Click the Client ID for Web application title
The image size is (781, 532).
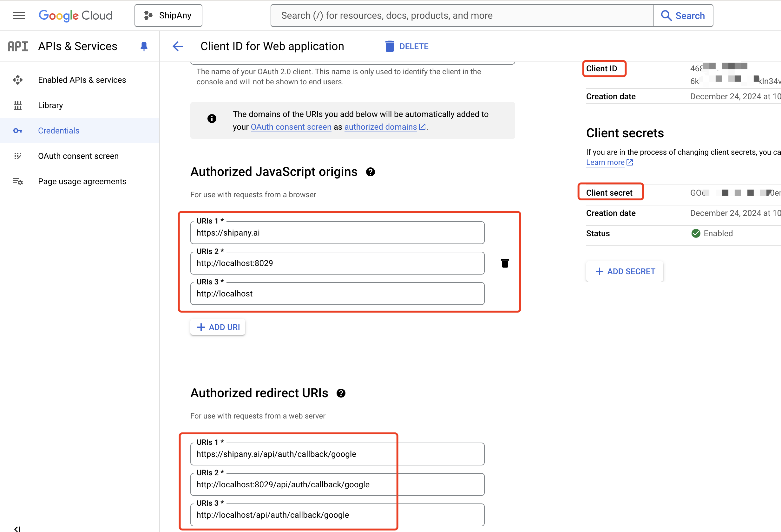272,46
